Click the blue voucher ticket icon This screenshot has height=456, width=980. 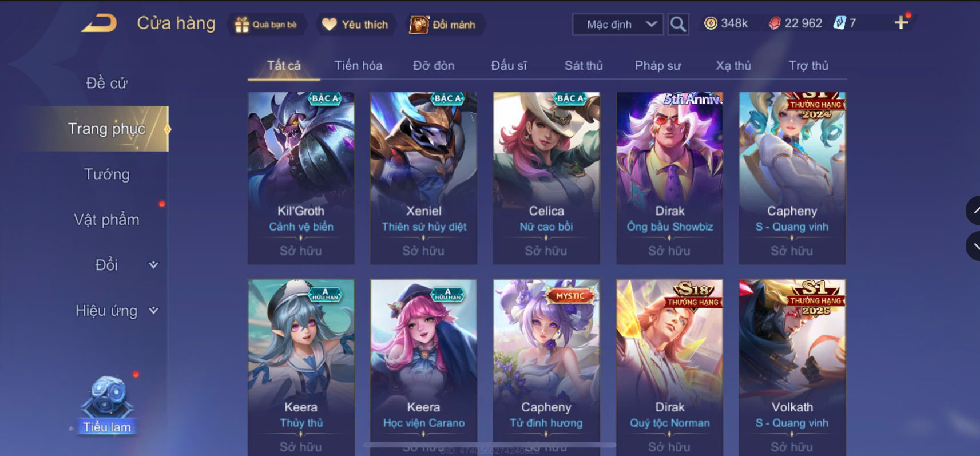[x=839, y=23]
